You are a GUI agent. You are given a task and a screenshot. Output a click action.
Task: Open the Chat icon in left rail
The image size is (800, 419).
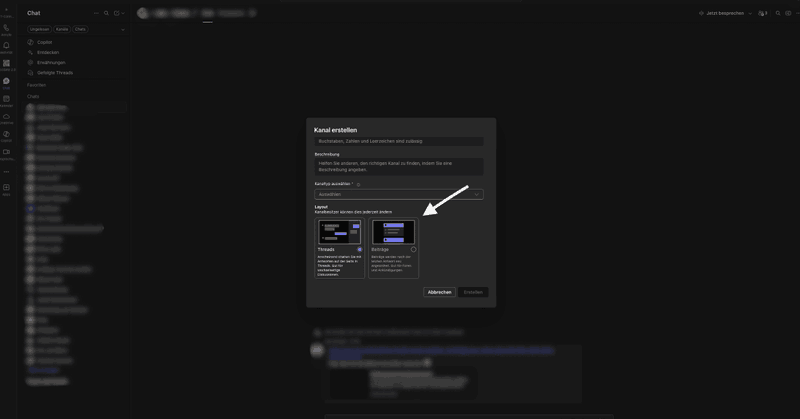click(6, 81)
